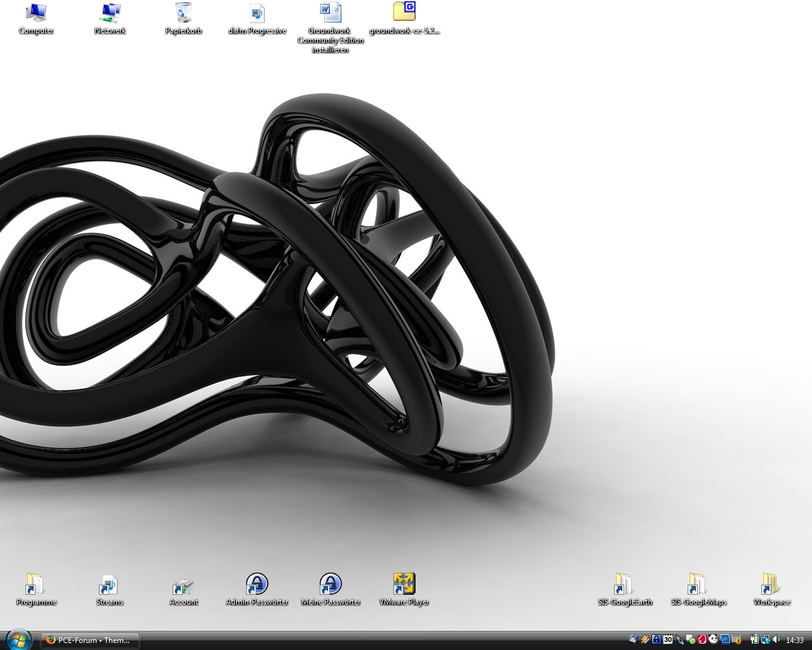This screenshot has width=812, height=650.
Task: Switch to the PCE-Forum Firefox taskbar button
Action: (x=90, y=640)
